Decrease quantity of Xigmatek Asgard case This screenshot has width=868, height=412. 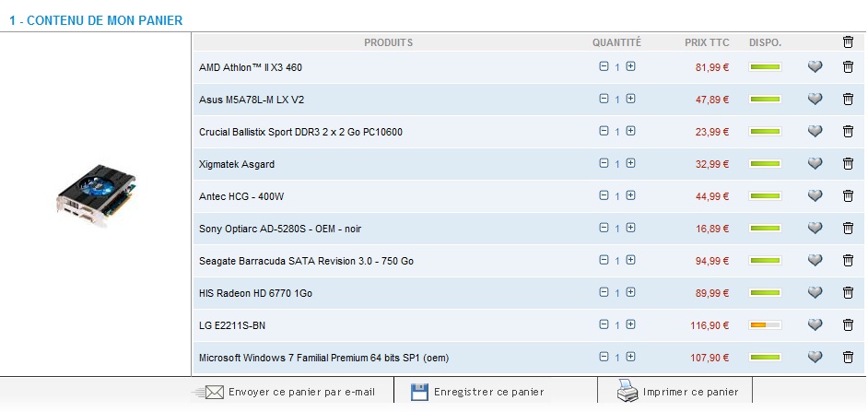point(604,164)
